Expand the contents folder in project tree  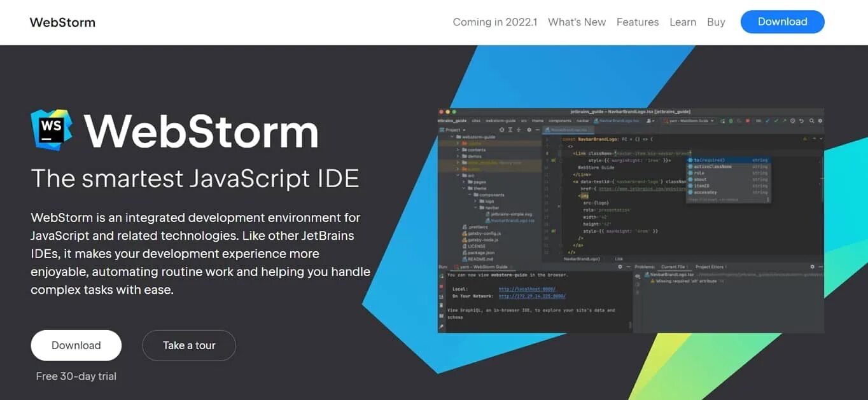click(458, 150)
